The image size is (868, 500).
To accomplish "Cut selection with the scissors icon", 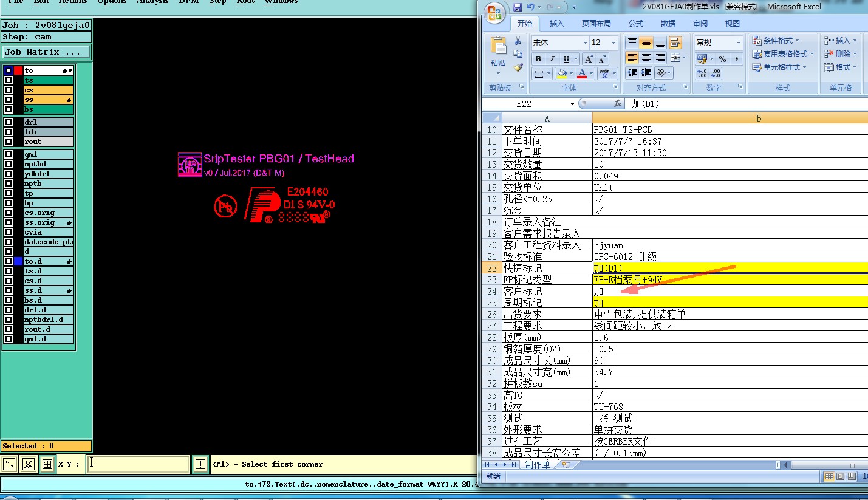I will click(x=518, y=41).
